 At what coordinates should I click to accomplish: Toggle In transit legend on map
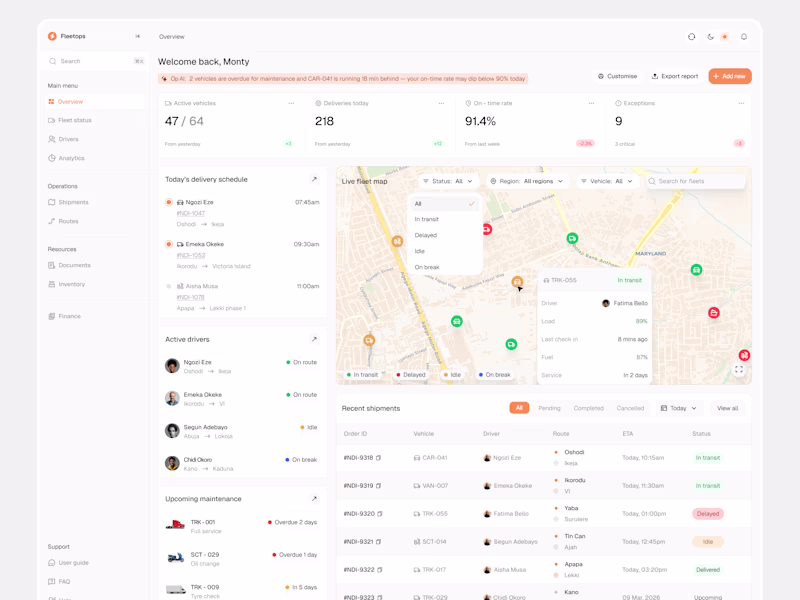362,375
